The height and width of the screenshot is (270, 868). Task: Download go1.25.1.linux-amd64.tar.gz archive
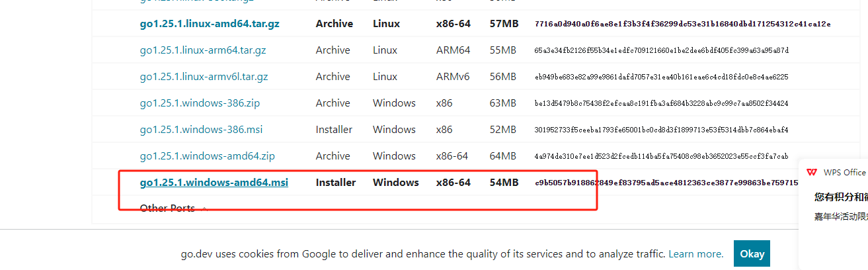pos(210,24)
